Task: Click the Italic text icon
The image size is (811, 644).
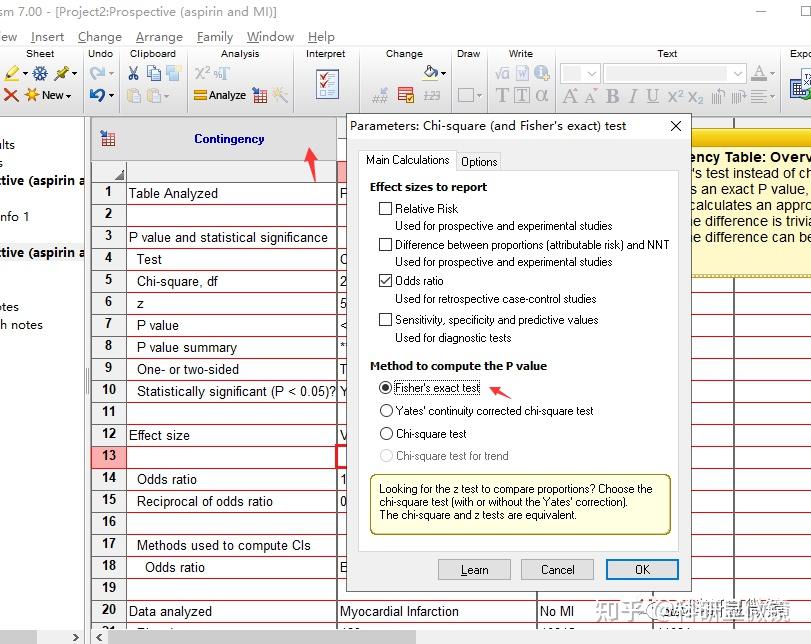Action: (633, 96)
